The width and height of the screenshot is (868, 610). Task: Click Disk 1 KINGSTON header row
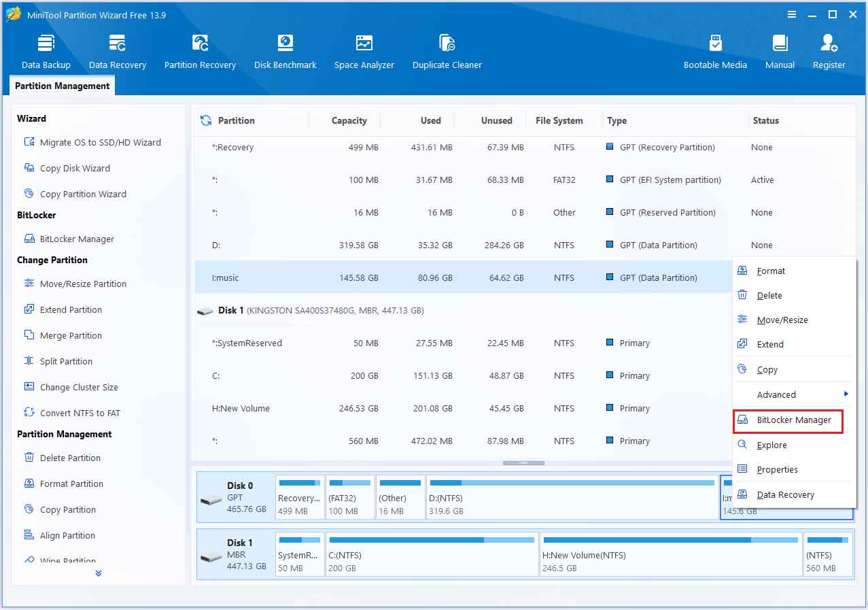464,310
